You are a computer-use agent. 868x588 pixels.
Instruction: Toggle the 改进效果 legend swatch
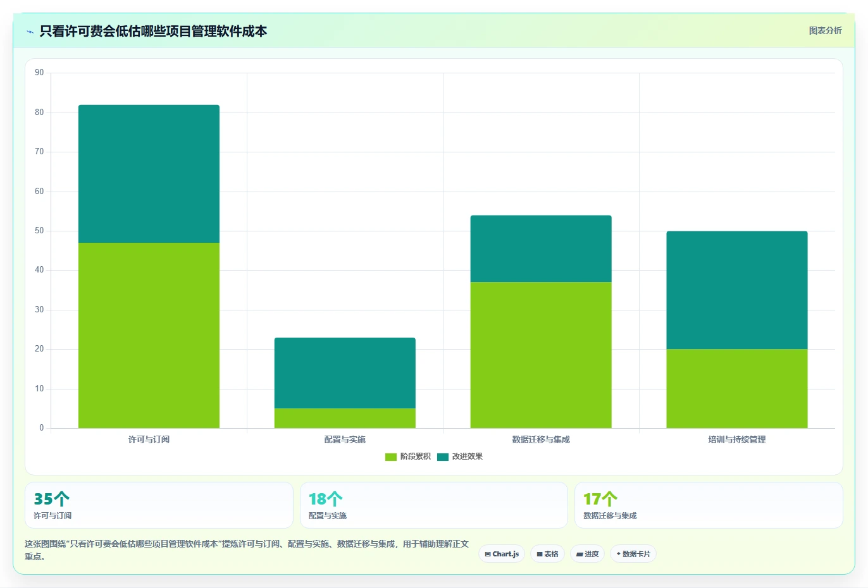[443, 456]
